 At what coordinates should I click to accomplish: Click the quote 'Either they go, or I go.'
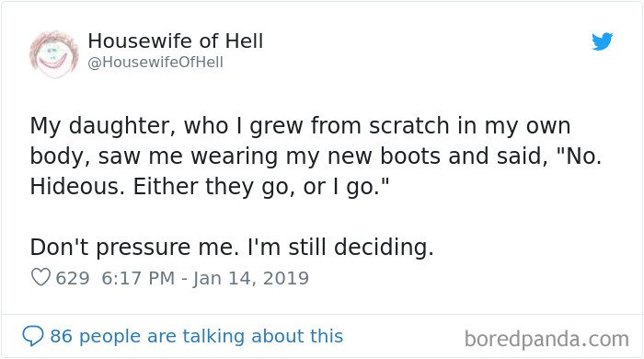tap(260, 187)
